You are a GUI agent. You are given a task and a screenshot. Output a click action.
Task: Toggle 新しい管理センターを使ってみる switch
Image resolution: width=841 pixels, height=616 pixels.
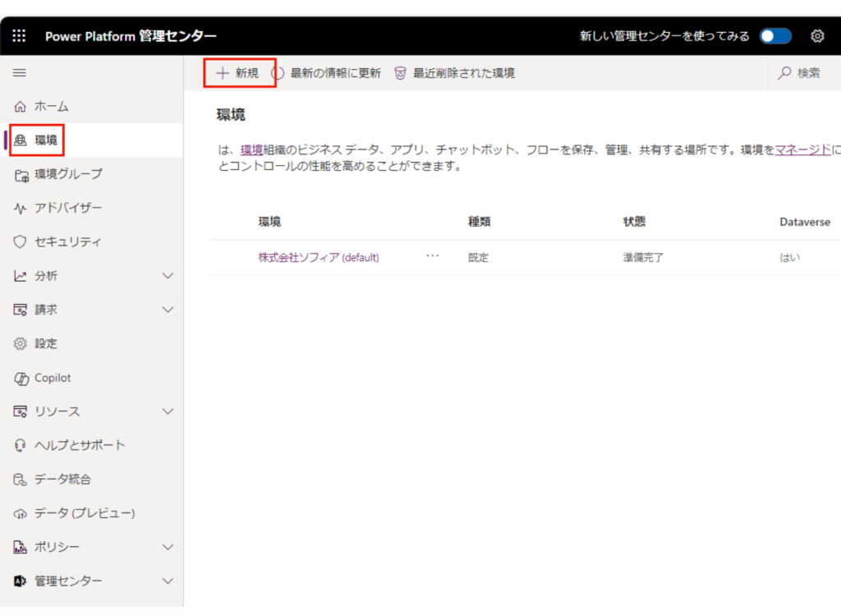click(775, 36)
